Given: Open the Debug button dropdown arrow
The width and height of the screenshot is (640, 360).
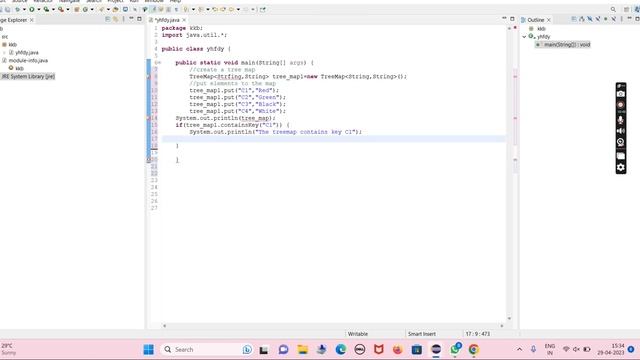Looking at the screenshot, I should pos(24,9).
